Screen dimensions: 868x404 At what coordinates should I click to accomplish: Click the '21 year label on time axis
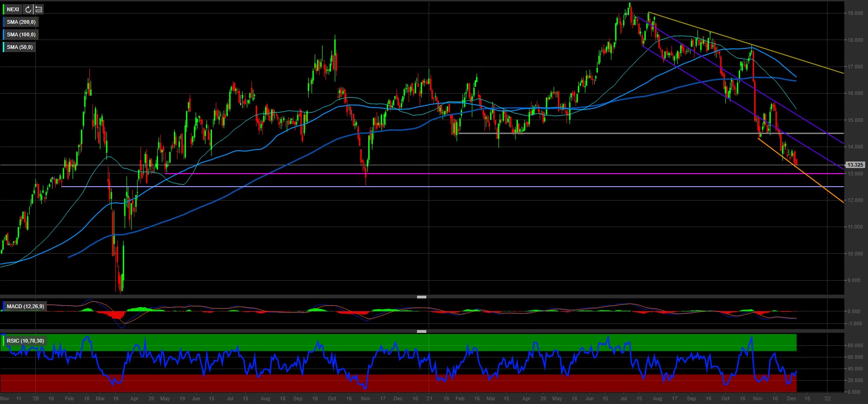(x=429, y=399)
